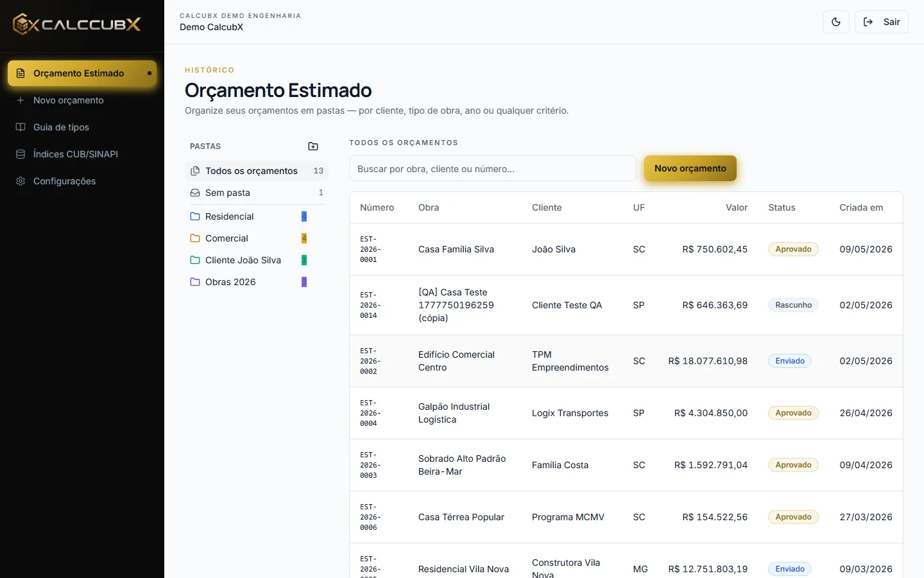Click the Número column header
Image resolution: width=924 pixels, height=578 pixels.
(x=377, y=207)
